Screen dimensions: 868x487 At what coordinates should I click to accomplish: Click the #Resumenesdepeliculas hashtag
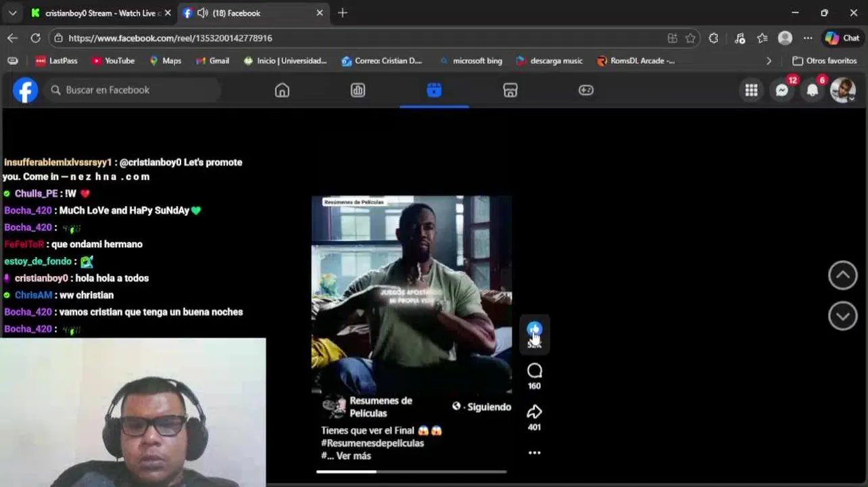372,443
